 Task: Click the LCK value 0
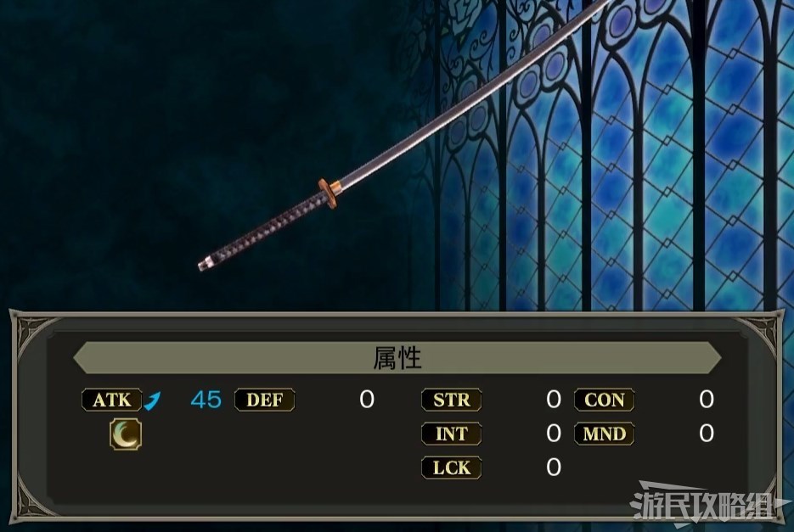point(554,468)
